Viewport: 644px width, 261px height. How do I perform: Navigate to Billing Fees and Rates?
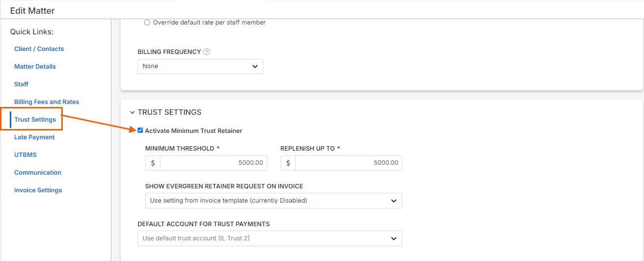click(x=47, y=102)
